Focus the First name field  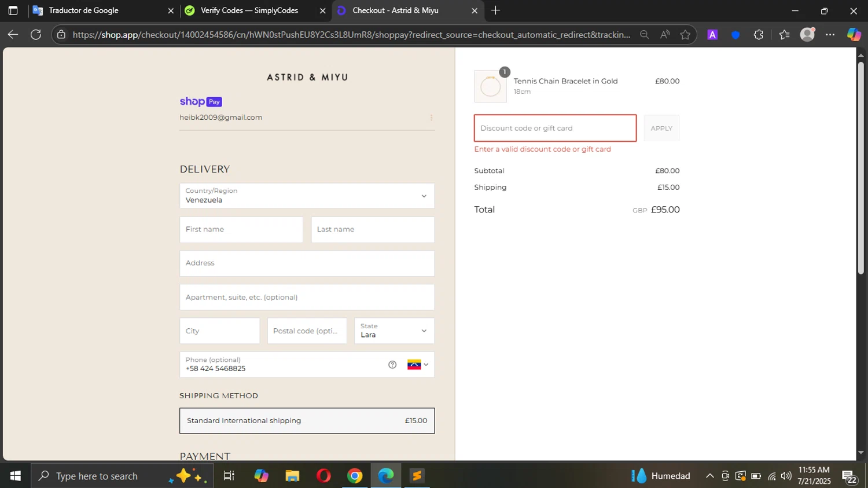(241, 230)
